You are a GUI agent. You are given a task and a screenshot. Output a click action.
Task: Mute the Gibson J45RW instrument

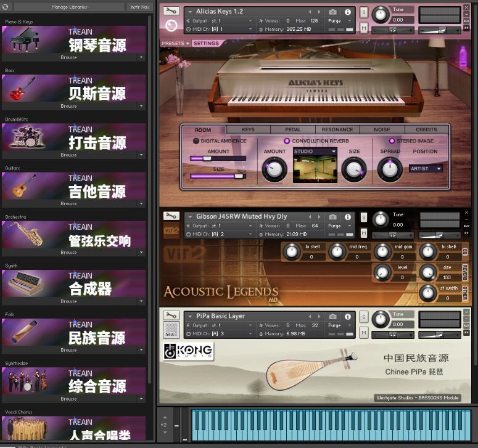pyautogui.click(x=363, y=232)
